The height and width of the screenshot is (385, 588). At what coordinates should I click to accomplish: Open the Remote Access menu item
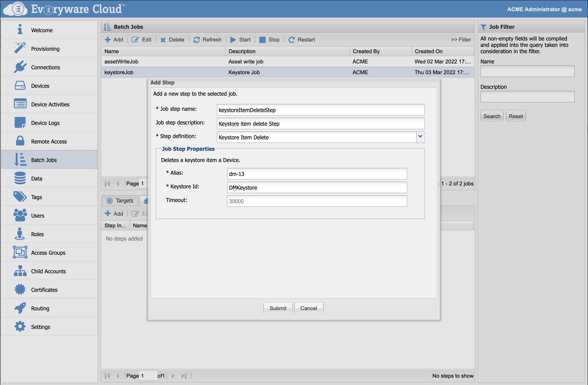tap(49, 141)
